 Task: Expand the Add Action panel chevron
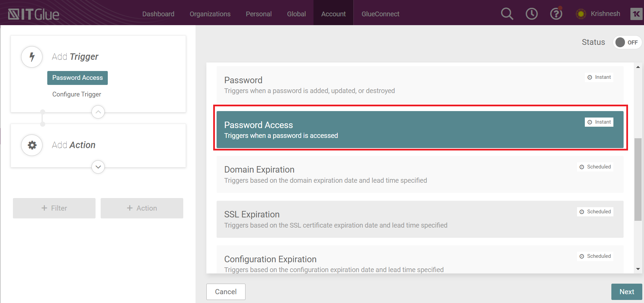(98, 167)
